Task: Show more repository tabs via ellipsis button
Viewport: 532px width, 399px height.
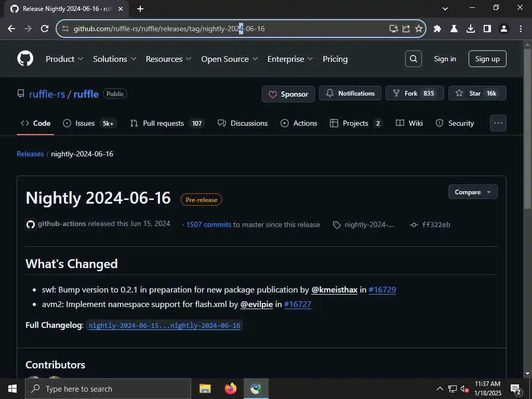Action: click(x=498, y=123)
